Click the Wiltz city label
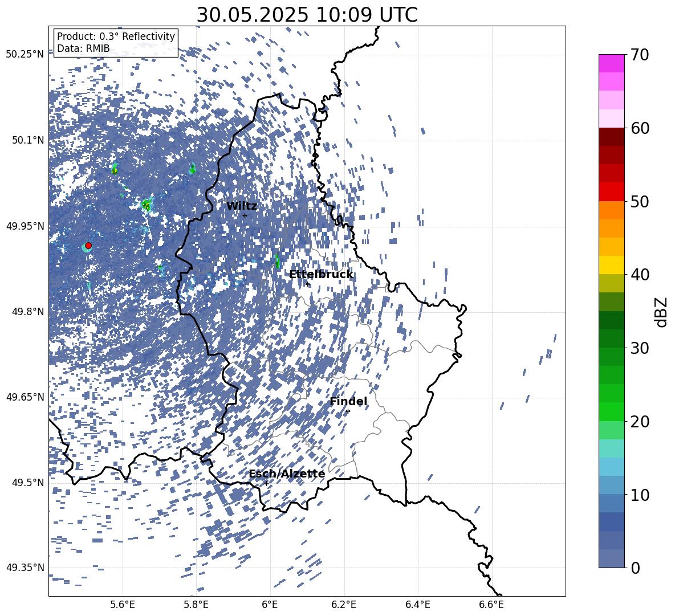The width and height of the screenshot is (675, 616). click(x=242, y=206)
